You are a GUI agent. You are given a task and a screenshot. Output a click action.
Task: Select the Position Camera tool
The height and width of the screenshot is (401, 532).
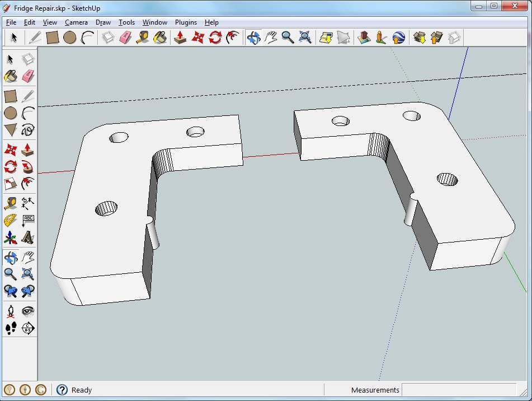(x=11, y=311)
